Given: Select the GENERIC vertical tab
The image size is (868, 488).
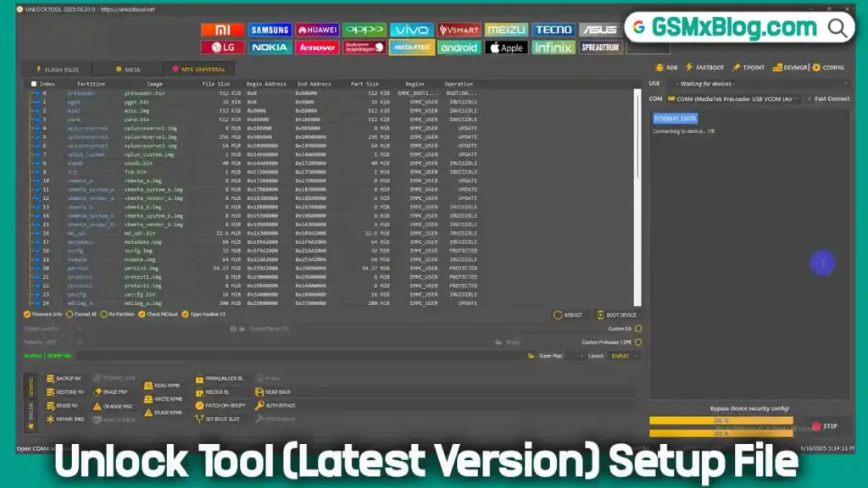Looking at the screenshot, I should 31,386.
